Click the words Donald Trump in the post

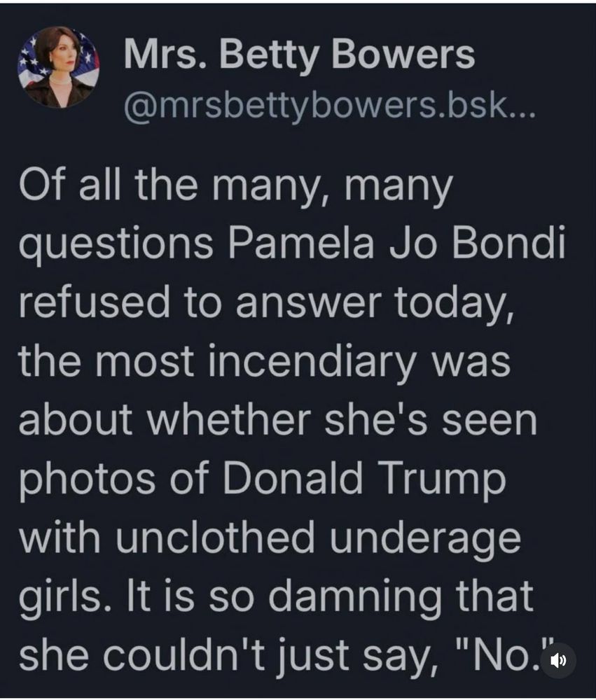tap(363, 479)
